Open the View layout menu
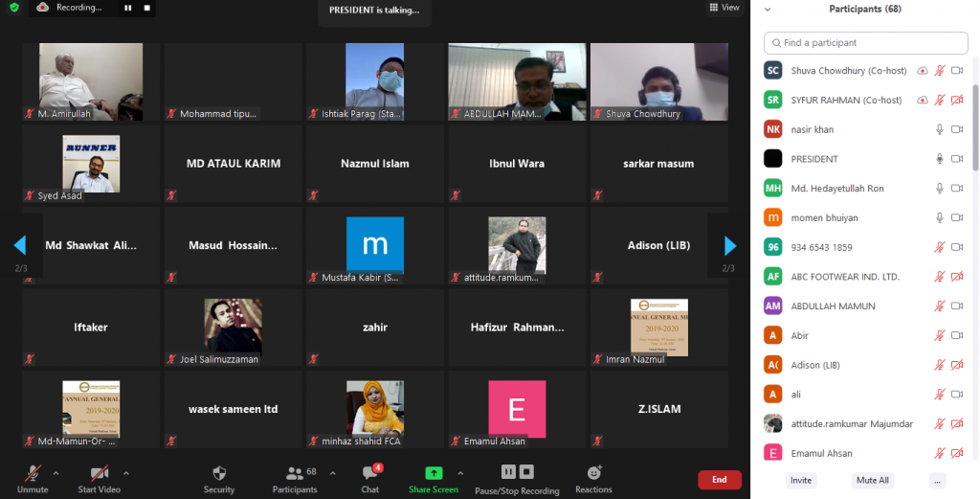This screenshot has width=980, height=499. 724,8
